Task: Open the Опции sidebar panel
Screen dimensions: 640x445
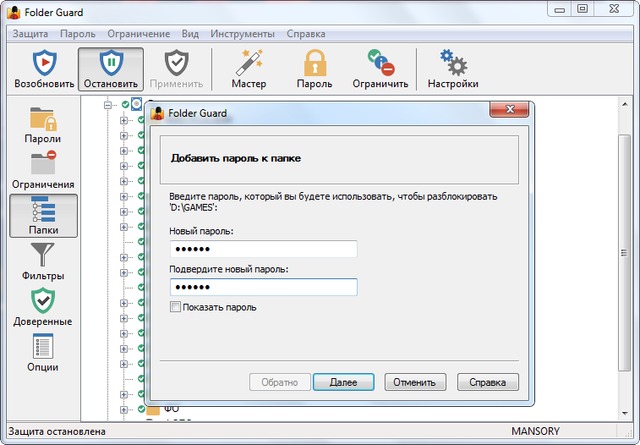Action: [x=42, y=353]
